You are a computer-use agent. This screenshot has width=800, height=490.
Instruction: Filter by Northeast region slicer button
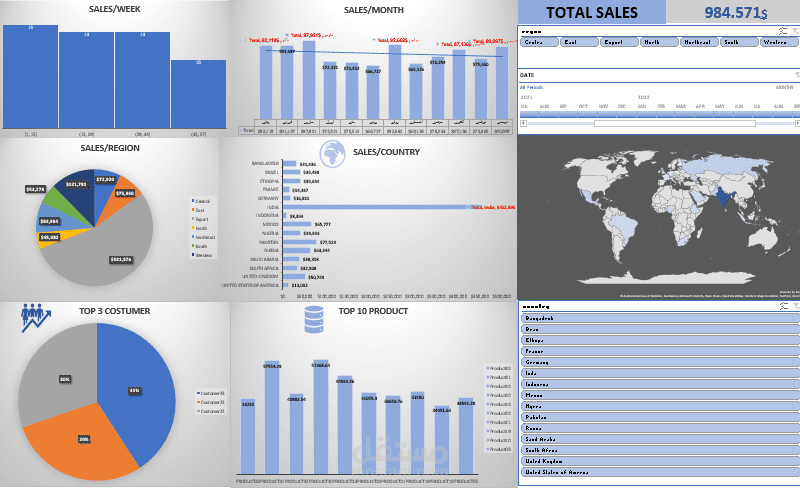pyautogui.click(x=699, y=42)
